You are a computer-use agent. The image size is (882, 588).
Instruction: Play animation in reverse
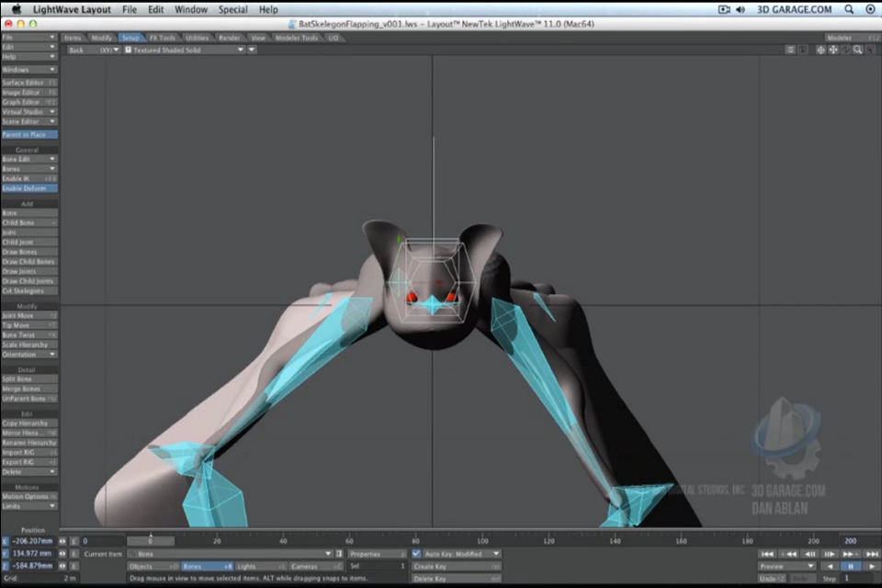coord(831,567)
